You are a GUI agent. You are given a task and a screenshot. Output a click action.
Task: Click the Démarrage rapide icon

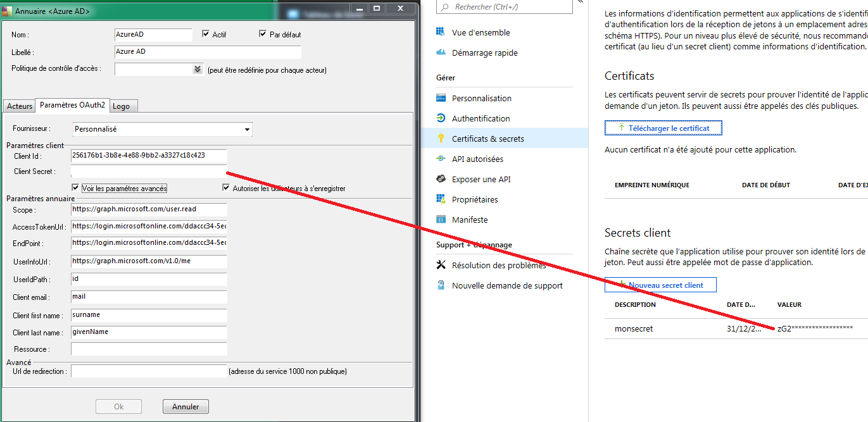441,53
